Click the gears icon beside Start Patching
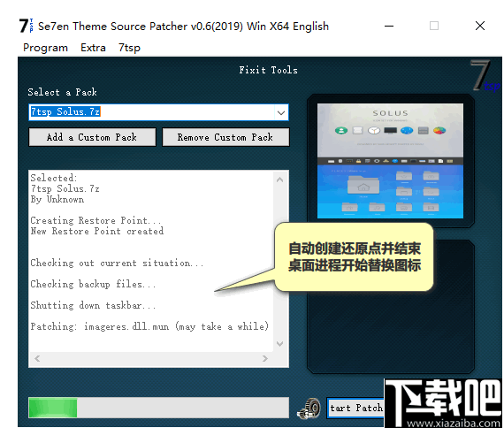 [x=309, y=409]
